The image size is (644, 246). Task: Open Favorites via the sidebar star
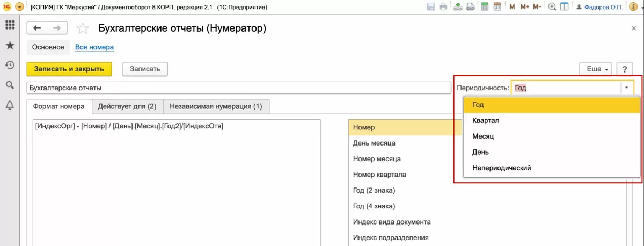[10, 45]
